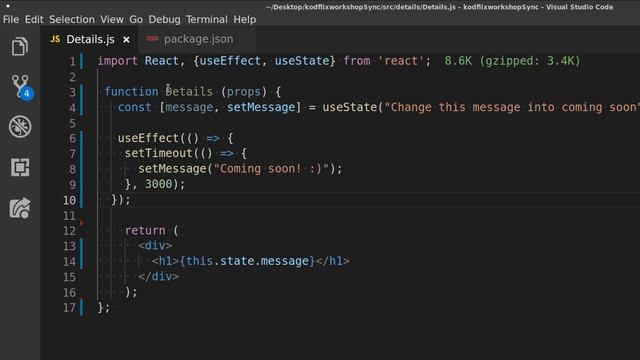The height and width of the screenshot is (360, 640).
Task: Open the Selection menu
Action: tap(72, 20)
